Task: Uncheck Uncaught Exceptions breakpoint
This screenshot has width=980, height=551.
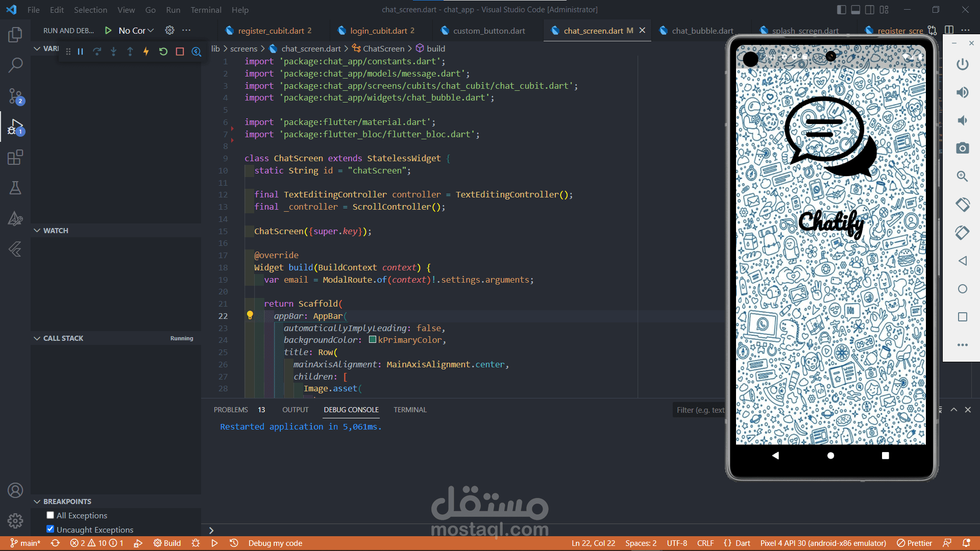Action: (50, 529)
